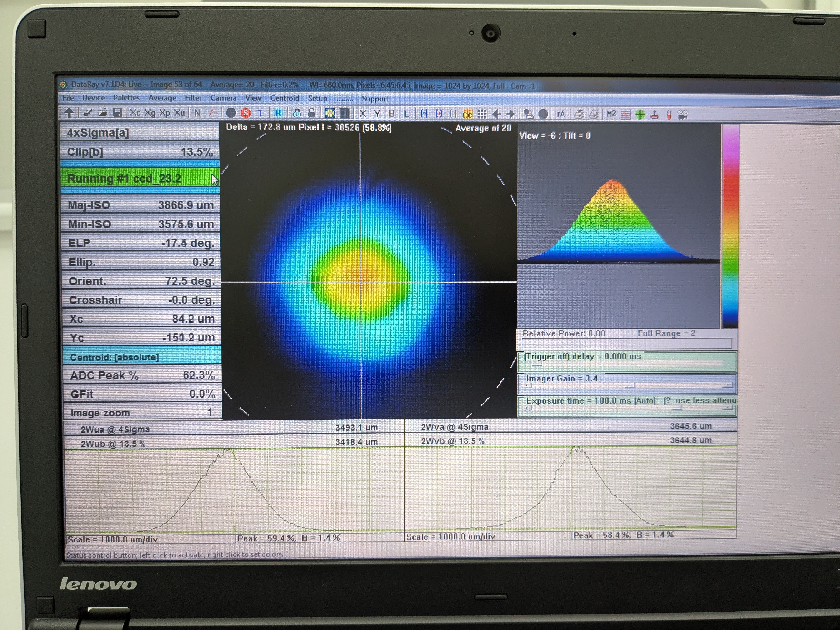Click the grid display toolbar icon
840x630 pixels.
[482, 114]
